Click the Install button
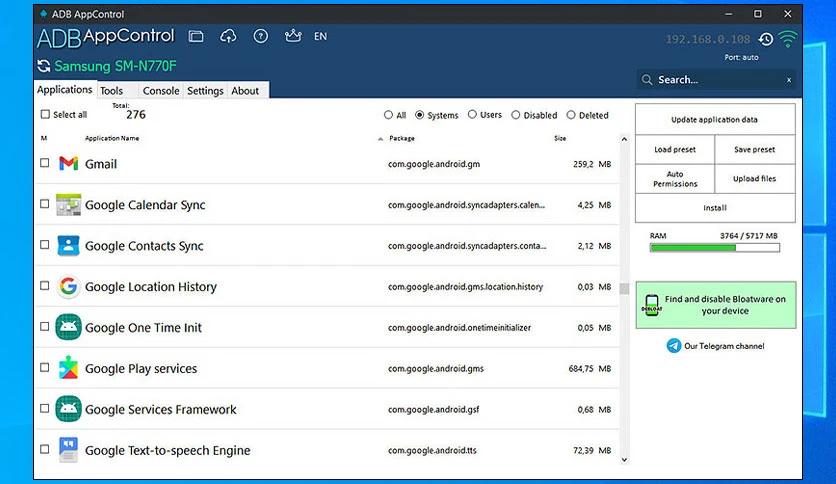This screenshot has height=484, width=836. point(714,208)
